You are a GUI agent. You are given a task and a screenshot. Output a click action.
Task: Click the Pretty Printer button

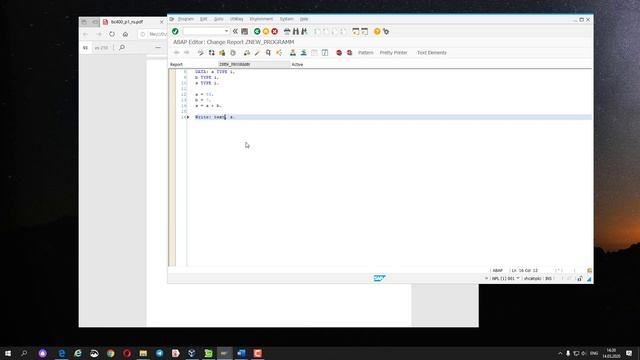click(x=393, y=53)
